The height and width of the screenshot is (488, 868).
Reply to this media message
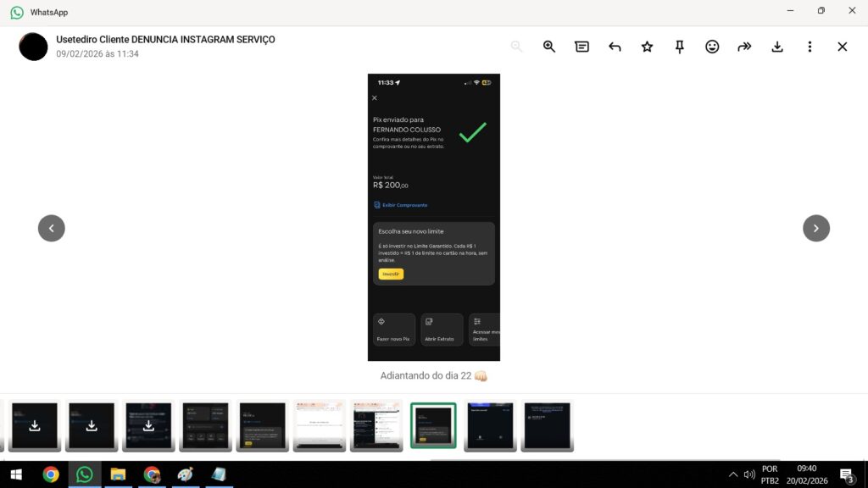point(615,47)
